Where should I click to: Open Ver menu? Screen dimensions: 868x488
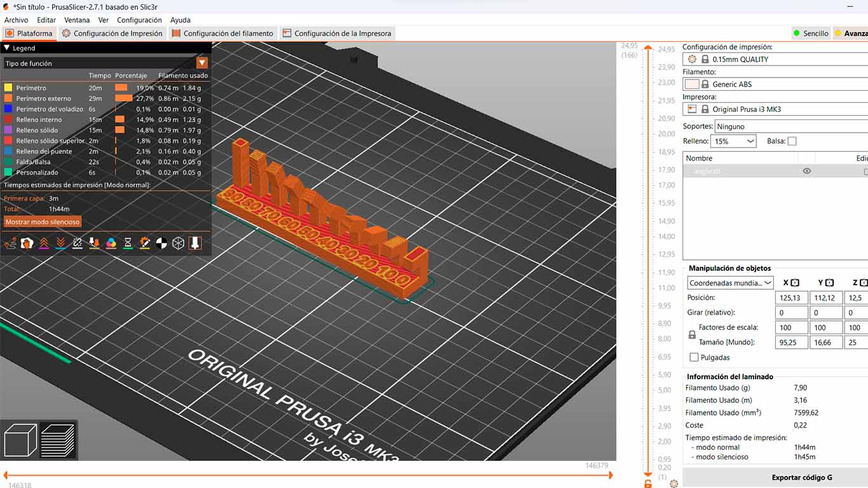point(104,20)
